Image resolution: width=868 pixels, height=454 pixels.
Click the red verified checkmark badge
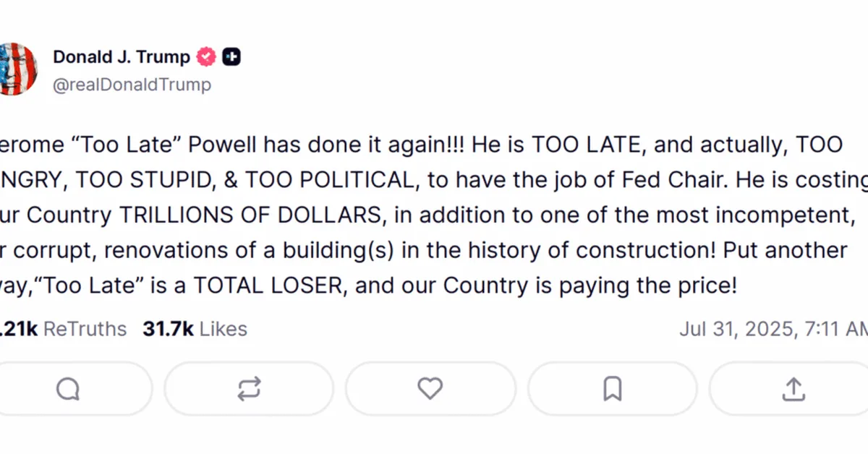[208, 56]
